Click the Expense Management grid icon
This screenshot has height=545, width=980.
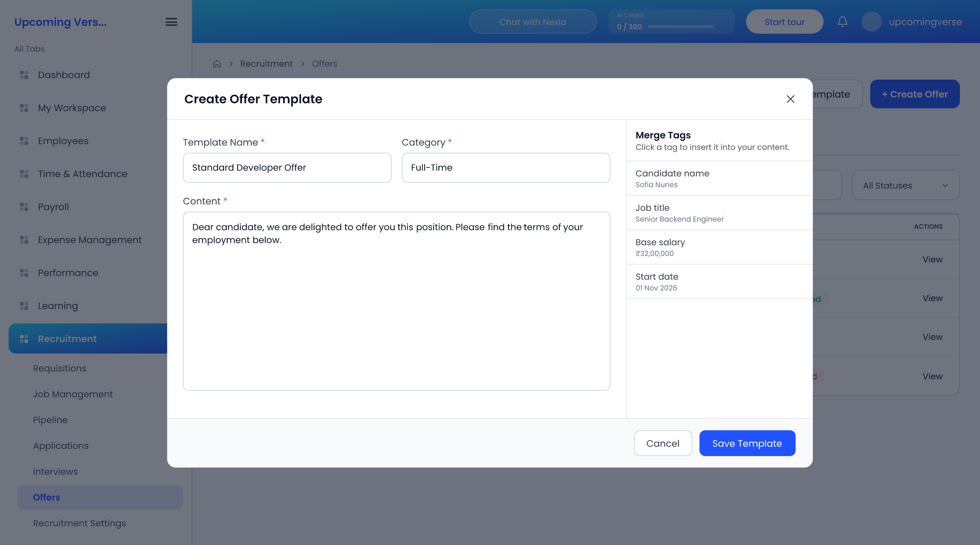pyautogui.click(x=24, y=240)
